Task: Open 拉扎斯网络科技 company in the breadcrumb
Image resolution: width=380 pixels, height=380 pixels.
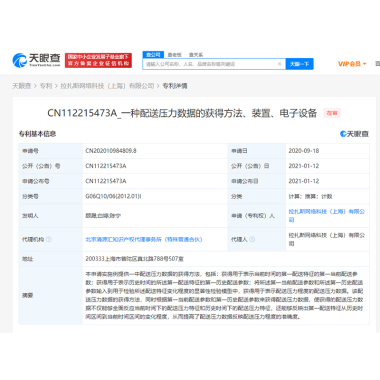Action: coord(107,86)
